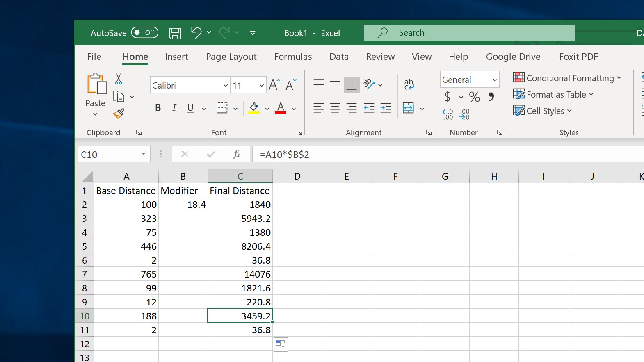Open the Auto Fill Options button
Image resolution: width=644 pixels, height=362 pixels.
coord(281,344)
